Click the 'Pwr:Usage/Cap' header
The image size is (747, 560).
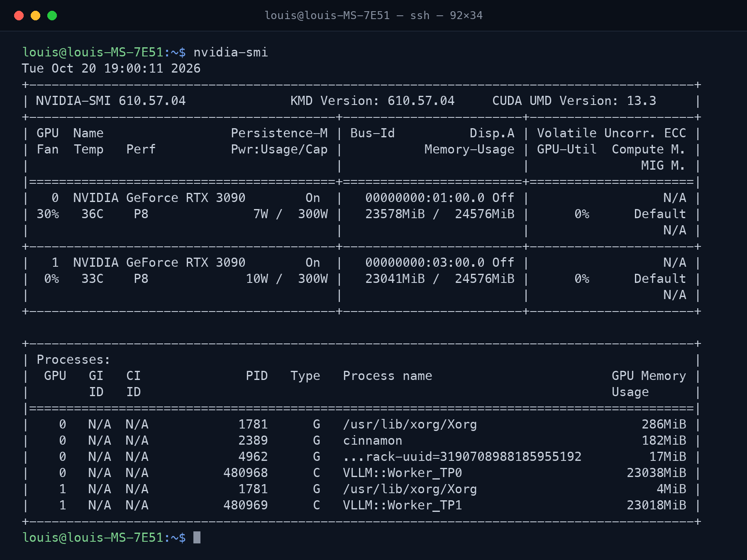(279, 149)
